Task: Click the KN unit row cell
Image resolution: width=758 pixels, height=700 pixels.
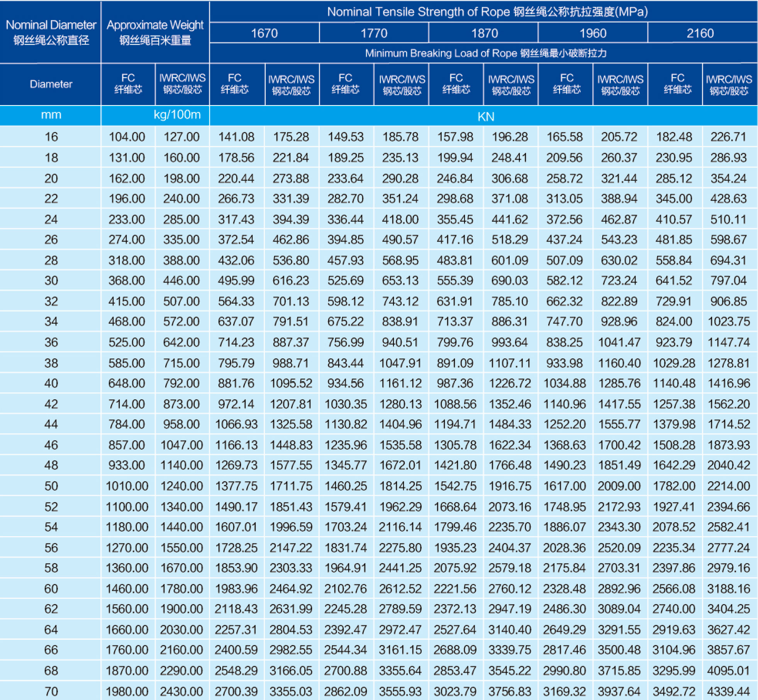Action: 485,116
